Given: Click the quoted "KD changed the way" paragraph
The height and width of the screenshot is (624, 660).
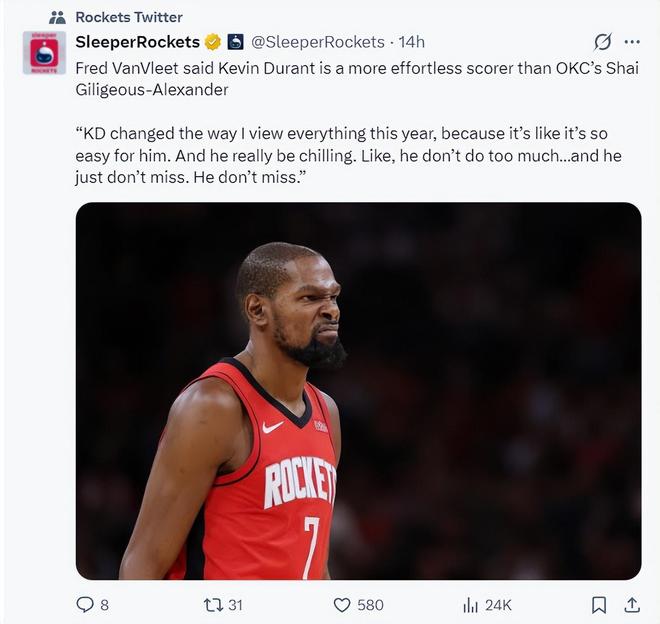Looking at the screenshot, I should coord(340,155).
